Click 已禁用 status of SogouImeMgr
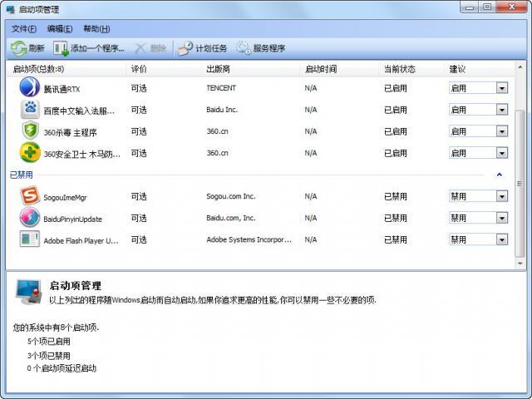 [396, 196]
